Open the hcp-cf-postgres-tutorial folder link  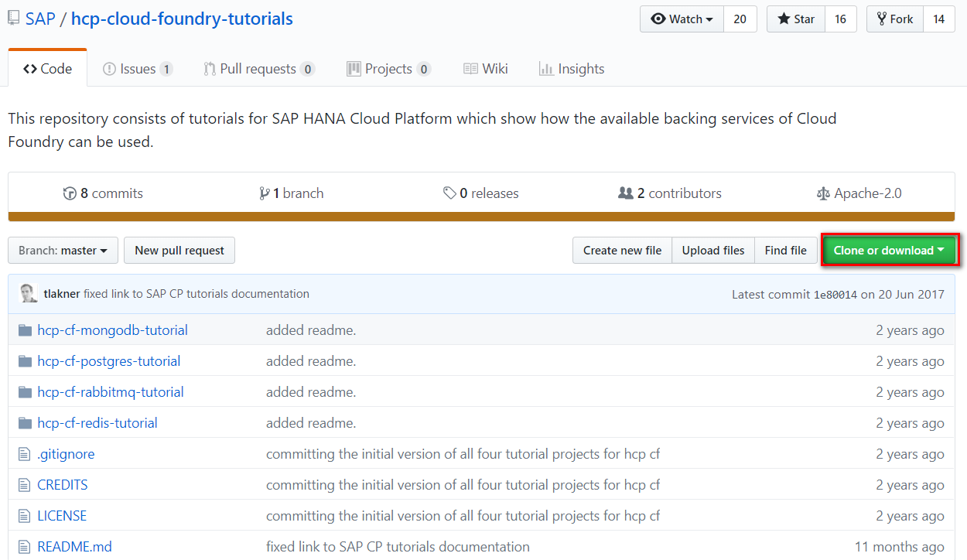click(x=108, y=361)
